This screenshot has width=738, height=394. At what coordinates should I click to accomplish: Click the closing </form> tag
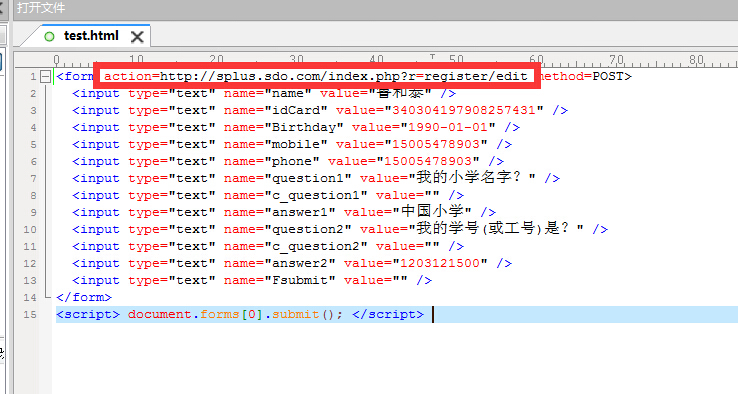84,297
